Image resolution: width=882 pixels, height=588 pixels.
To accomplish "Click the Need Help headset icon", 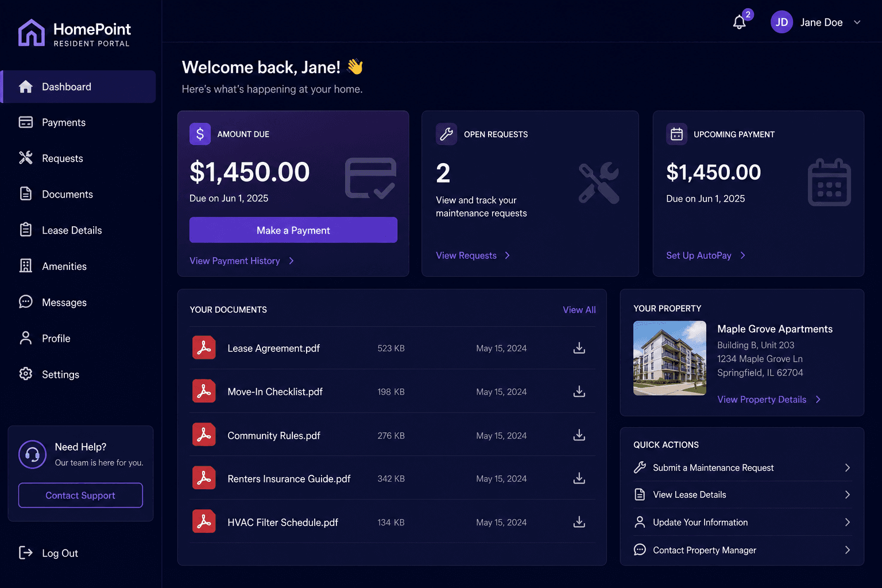I will pos(32,455).
